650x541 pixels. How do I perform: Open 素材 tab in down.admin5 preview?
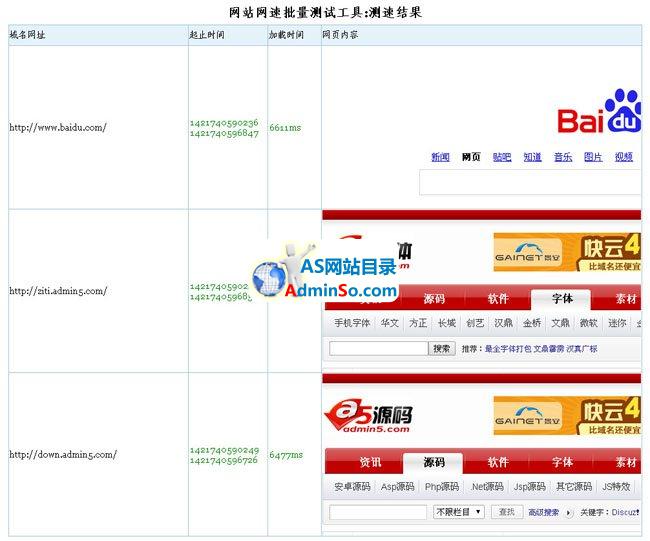(x=625, y=462)
